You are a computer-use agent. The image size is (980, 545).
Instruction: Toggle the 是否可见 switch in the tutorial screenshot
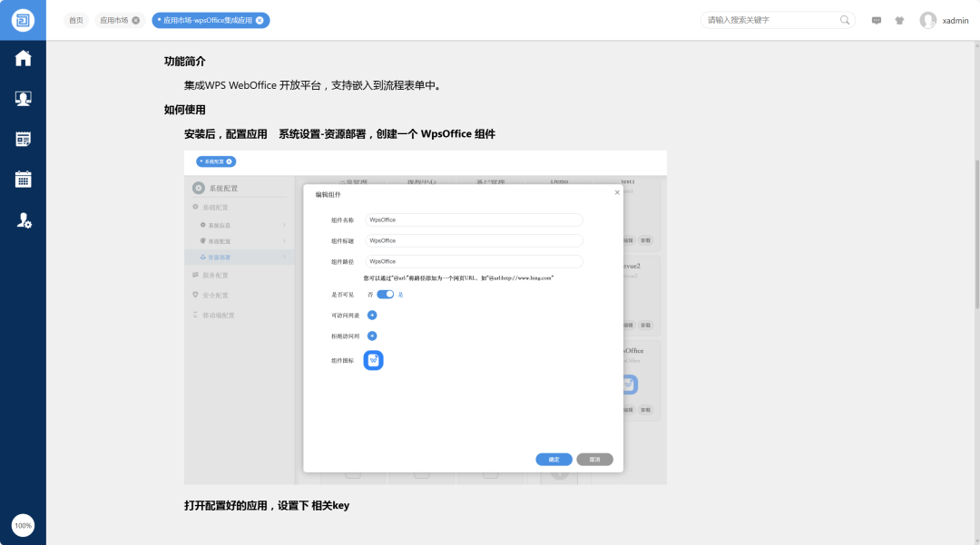385,295
